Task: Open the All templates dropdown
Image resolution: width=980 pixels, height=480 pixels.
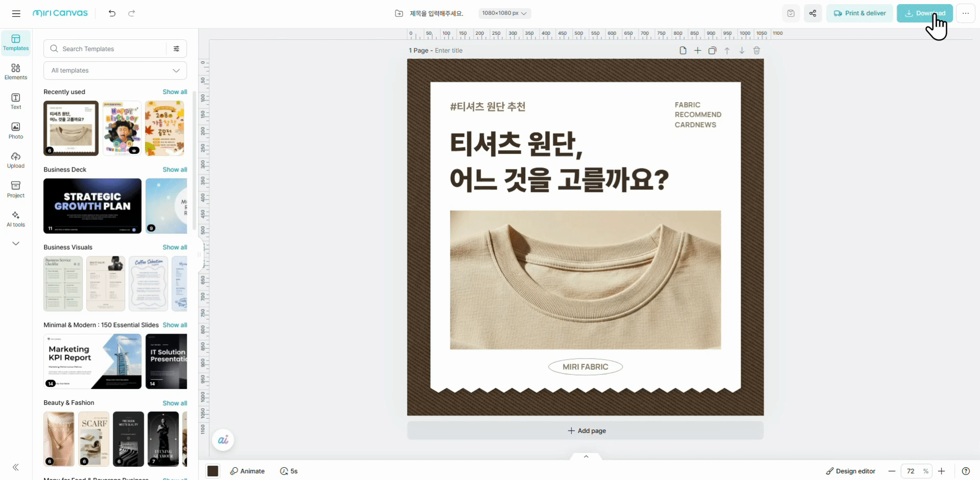Action: [115, 70]
